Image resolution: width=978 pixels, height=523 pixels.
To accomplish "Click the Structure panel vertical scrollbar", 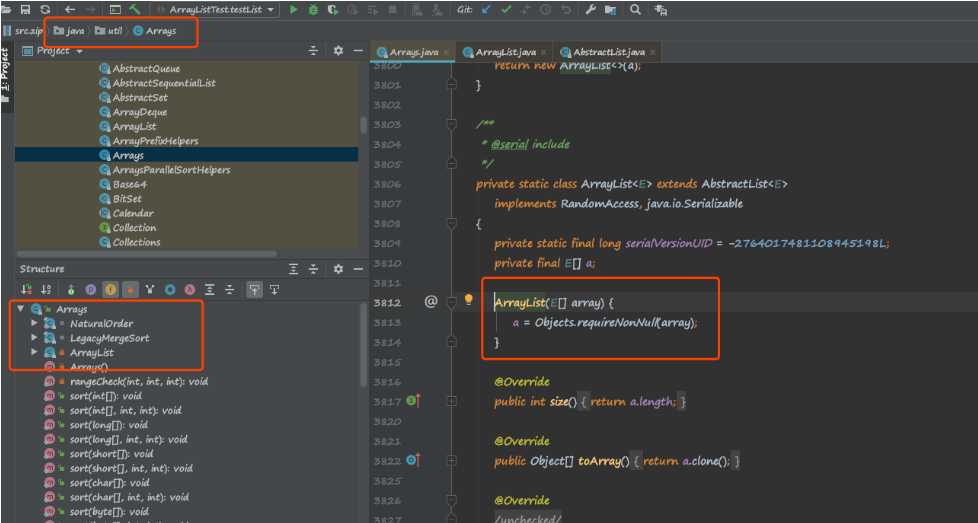I will pos(362,345).
